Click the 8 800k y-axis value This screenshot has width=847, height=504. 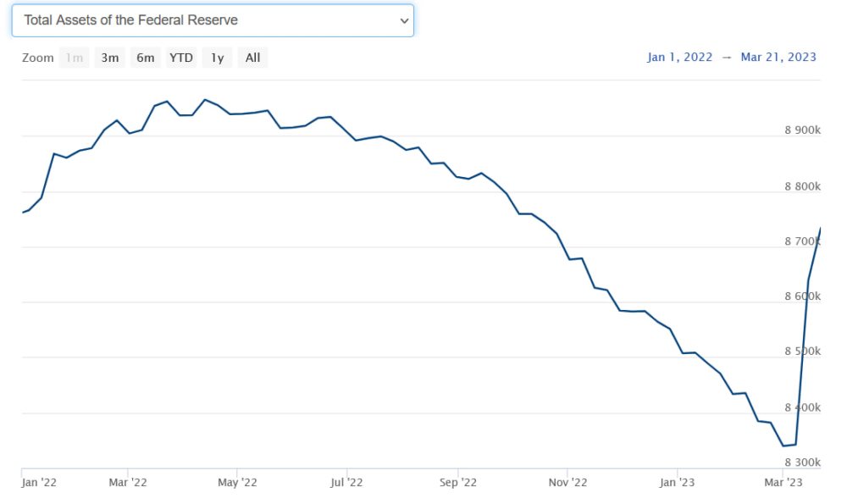coord(803,187)
